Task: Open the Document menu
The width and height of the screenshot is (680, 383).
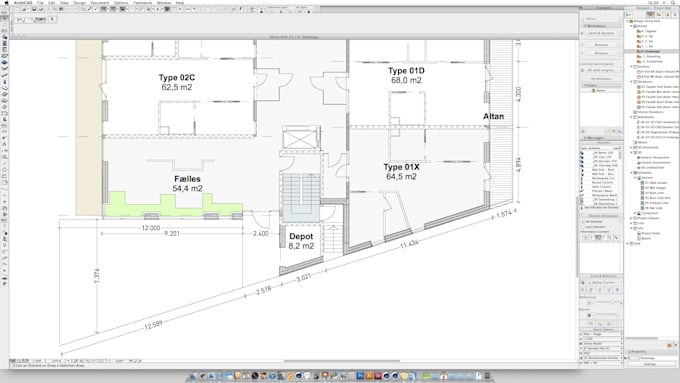Action: coord(100,3)
